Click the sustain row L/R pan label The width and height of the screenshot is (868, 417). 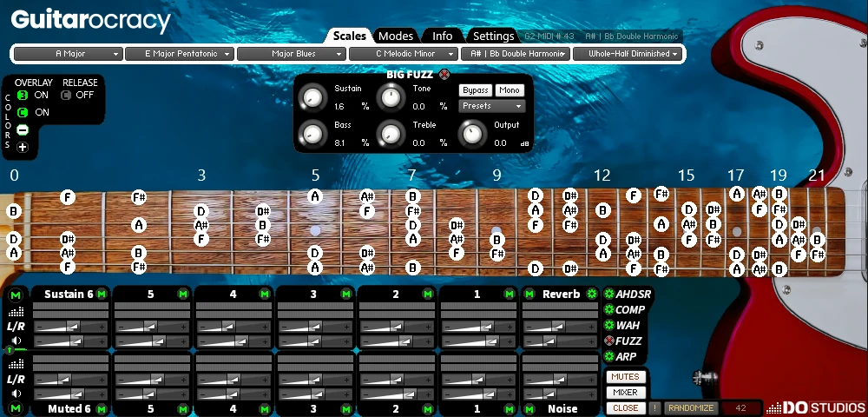[16, 327]
